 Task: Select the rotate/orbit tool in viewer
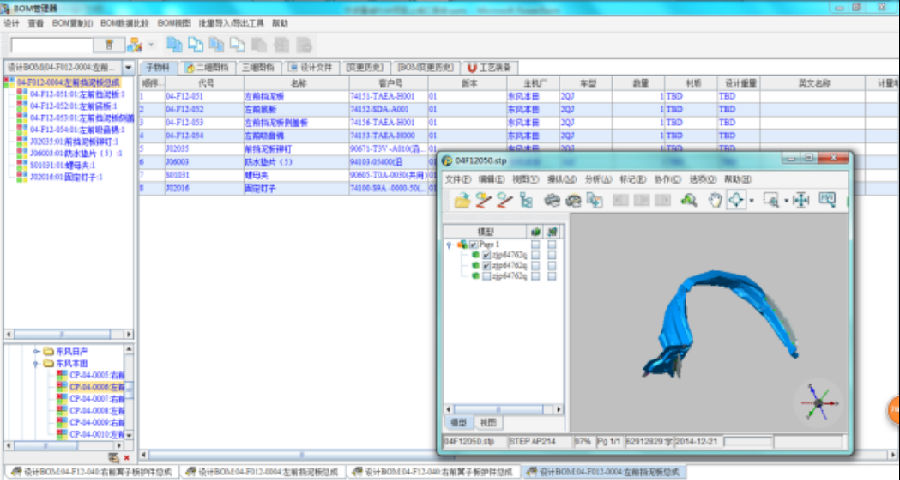736,200
